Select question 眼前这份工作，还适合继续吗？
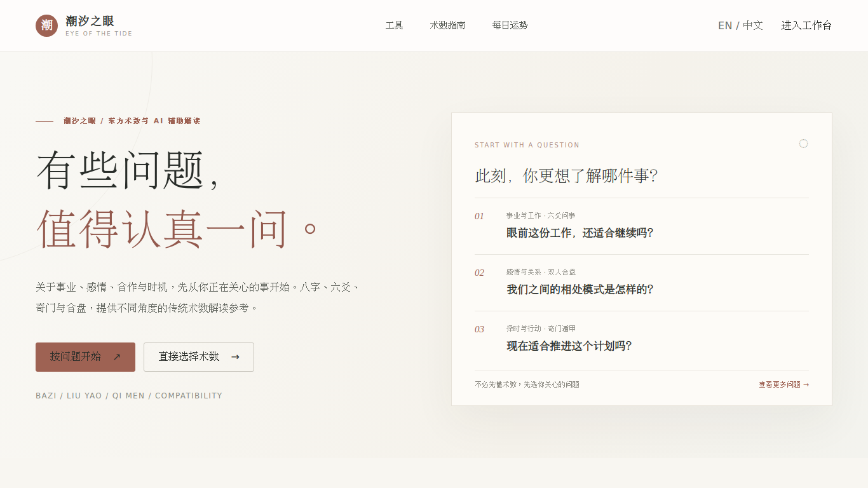Image resolution: width=868 pixels, height=488 pixels. pyautogui.click(x=642, y=226)
